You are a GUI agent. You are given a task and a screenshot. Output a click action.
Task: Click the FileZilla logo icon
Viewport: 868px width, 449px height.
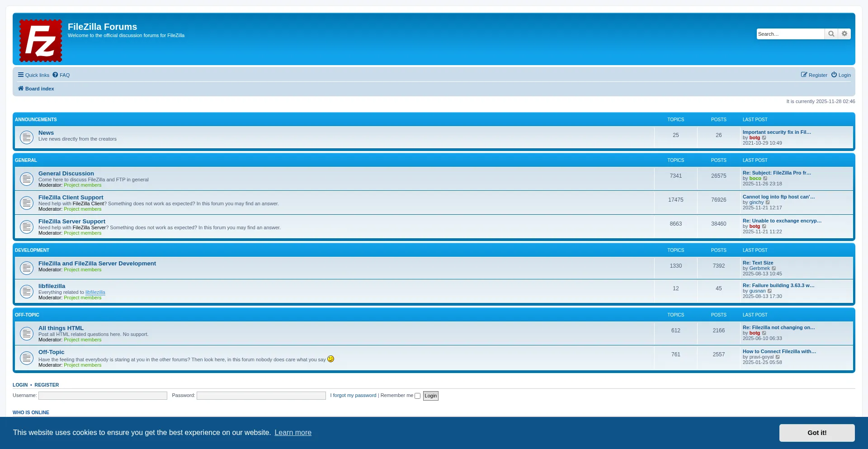click(x=41, y=40)
